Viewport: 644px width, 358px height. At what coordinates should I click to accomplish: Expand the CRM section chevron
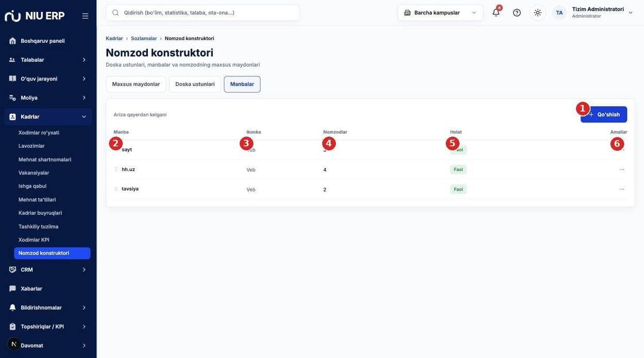coord(84,269)
